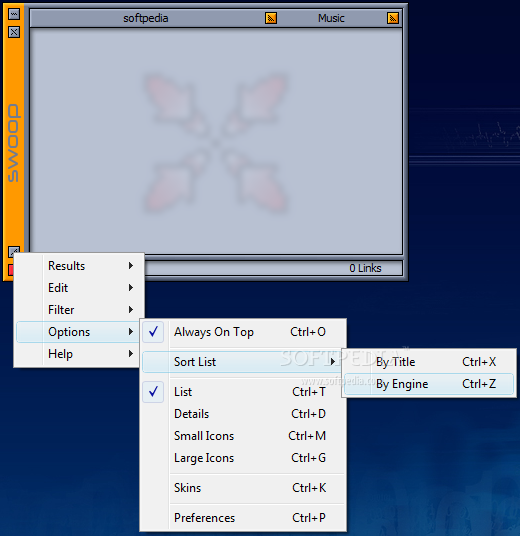520x536 pixels.
Task: Open the Options menu
Action: (79, 332)
